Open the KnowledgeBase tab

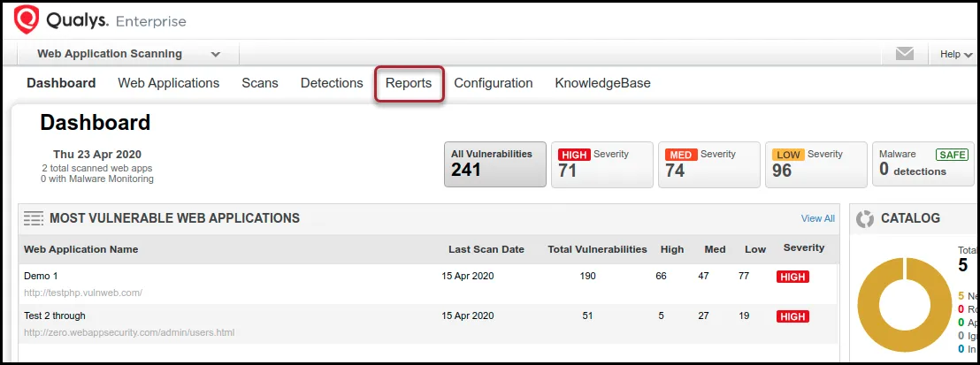coord(602,83)
